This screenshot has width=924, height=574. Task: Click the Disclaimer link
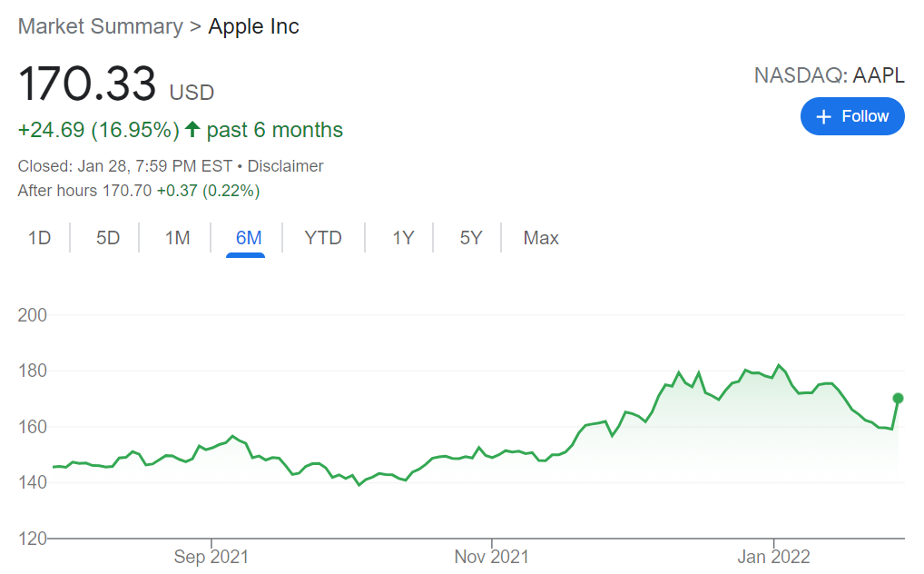(x=285, y=166)
